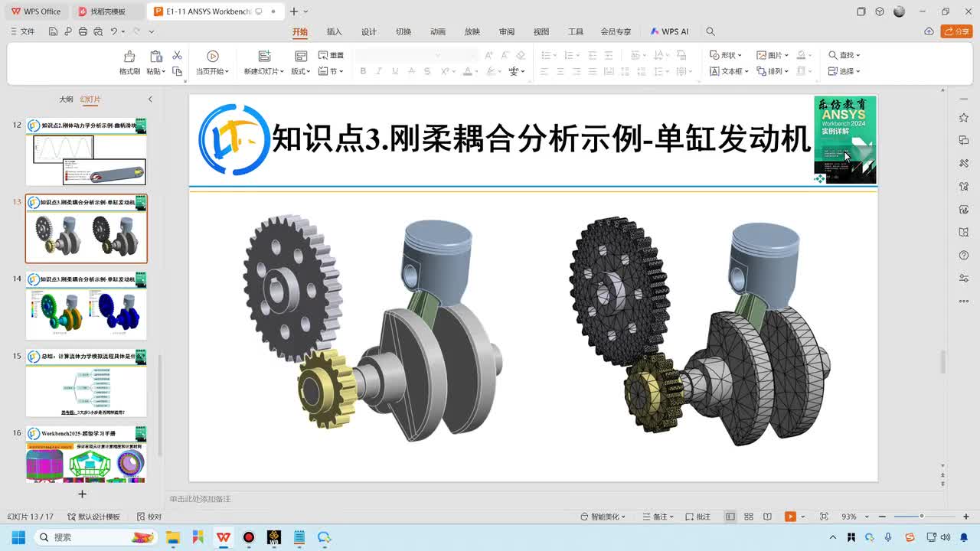This screenshot has height=551, width=980.
Task: Click the Reset (重置) button
Action: pyautogui.click(x=331, y=55)
